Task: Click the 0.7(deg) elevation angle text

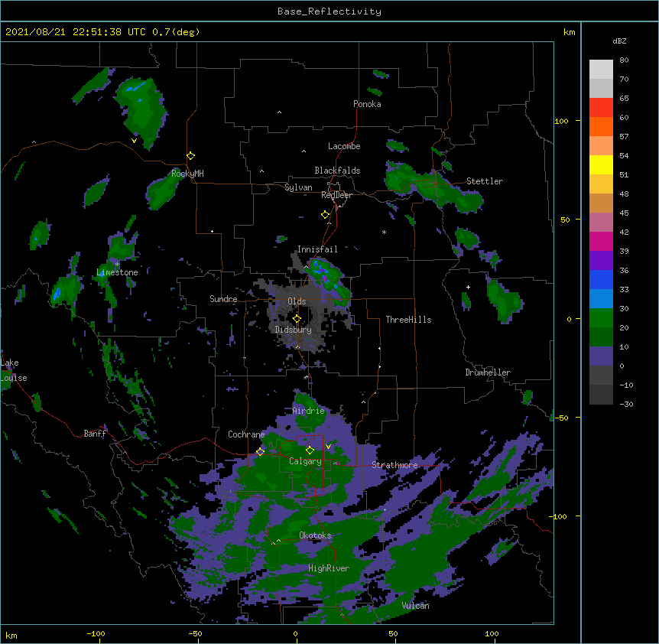Action: [x=176, y=32]
